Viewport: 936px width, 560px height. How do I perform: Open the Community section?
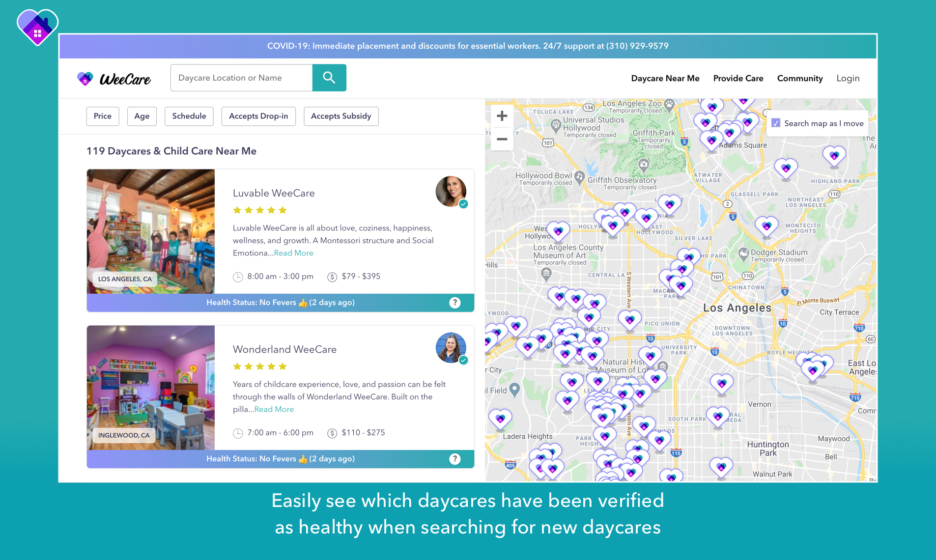tap(799, 78)
